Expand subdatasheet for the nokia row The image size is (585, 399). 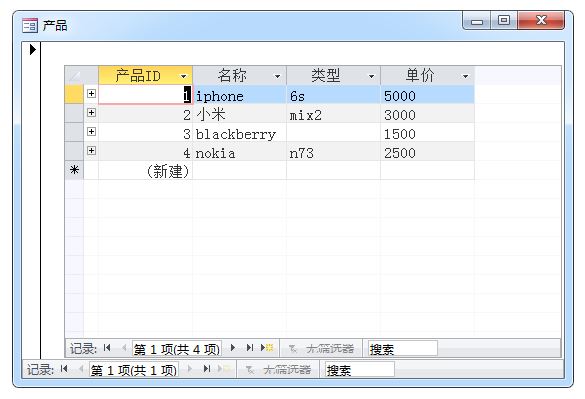(x=91, y=151)
